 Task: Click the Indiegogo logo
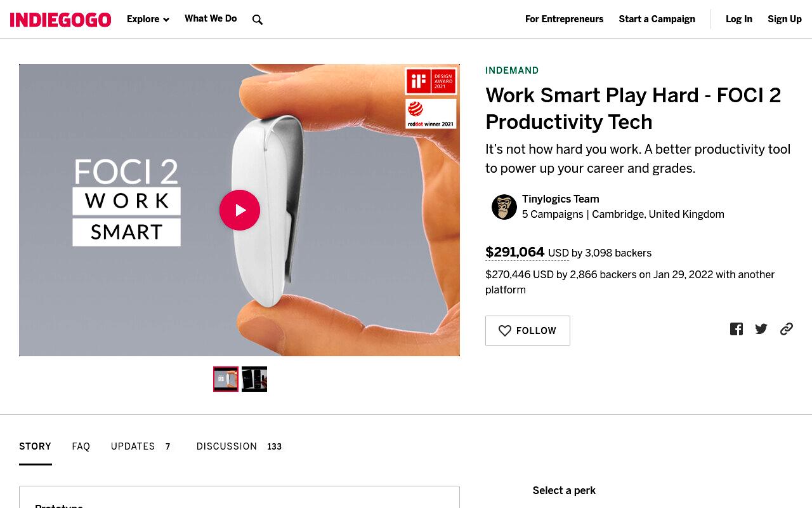click(61, 20)
